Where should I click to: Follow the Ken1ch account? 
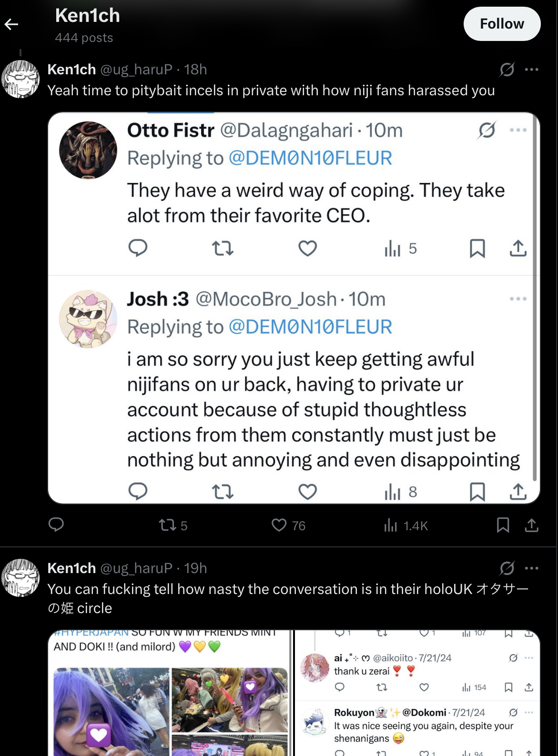tap(502, 24)
